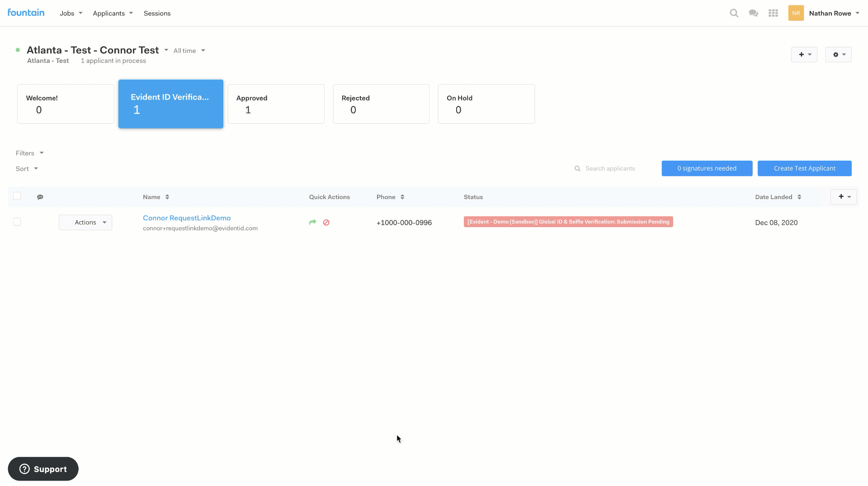Viewport: 868px width, 486px height.
Task: Click the search magnifier icon in top bar
Action: [734, 13]
